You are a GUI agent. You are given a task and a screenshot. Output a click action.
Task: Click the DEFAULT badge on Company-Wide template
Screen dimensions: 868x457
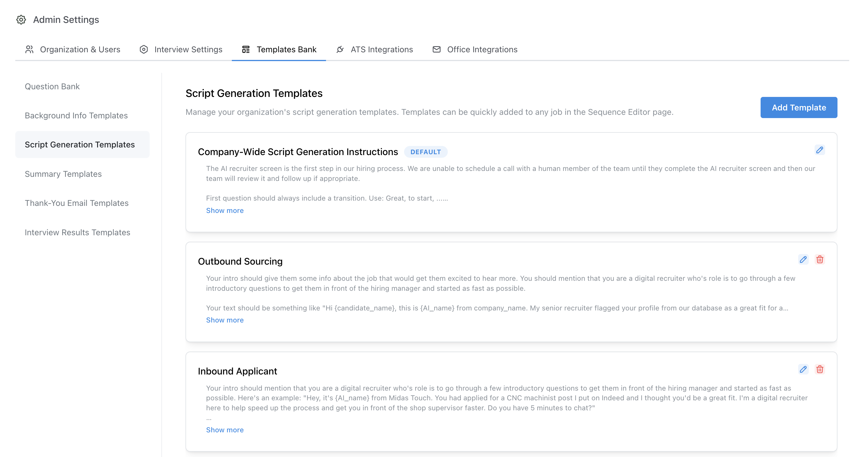(426, 152)
